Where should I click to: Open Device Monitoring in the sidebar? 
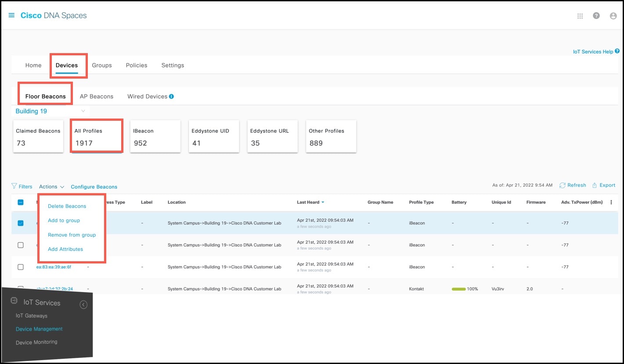click(36, 342)
